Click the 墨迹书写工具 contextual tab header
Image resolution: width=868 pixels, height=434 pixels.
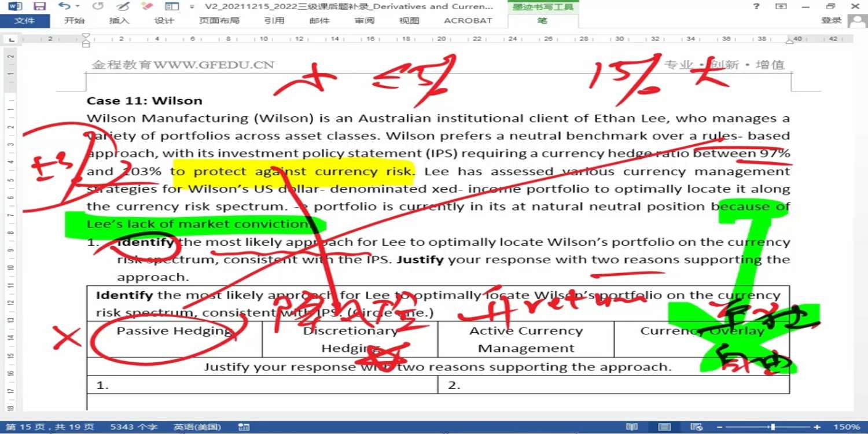[542, 7]
